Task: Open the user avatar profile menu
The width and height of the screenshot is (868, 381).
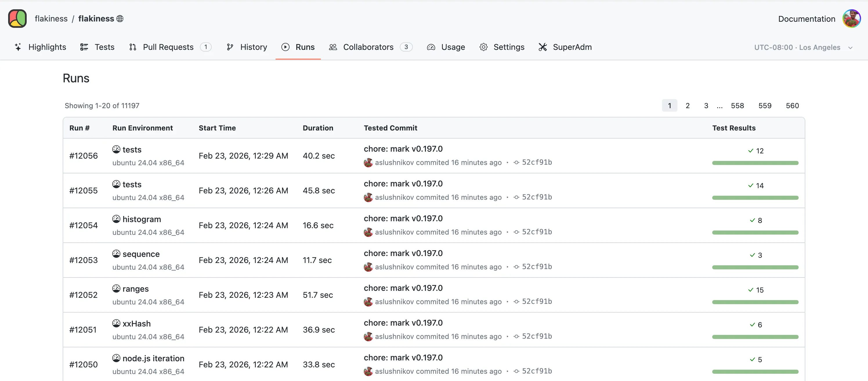Action: [851, 19]
